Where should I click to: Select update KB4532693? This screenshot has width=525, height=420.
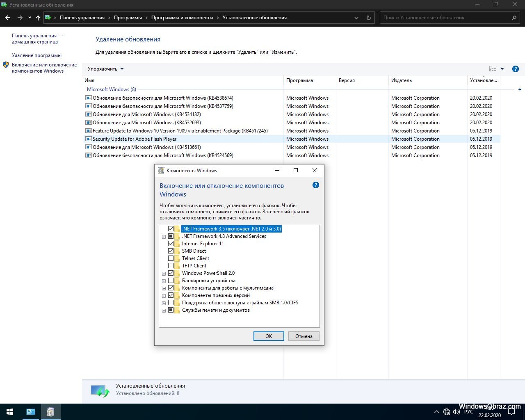292,123
